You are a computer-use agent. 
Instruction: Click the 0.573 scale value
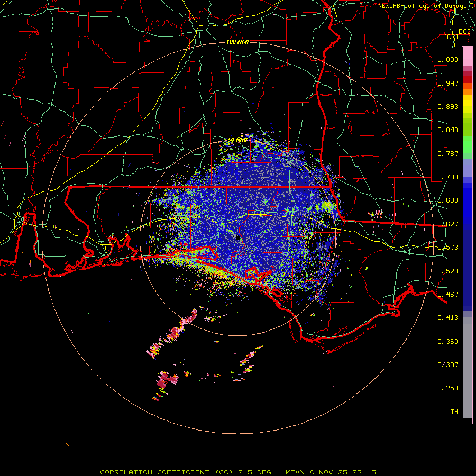448,248
